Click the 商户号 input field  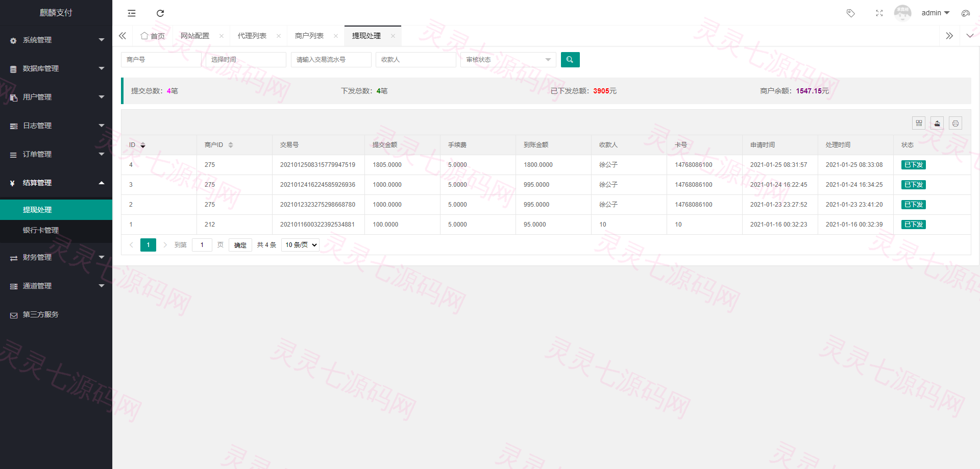[x=161, y=60]
